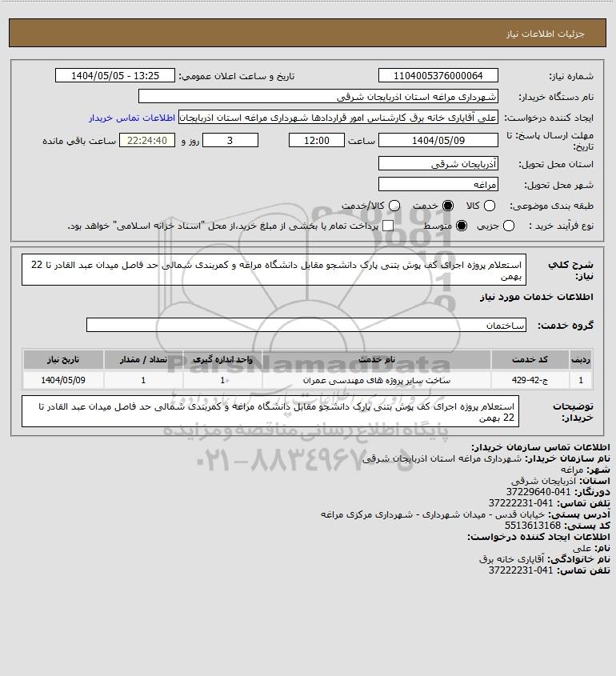The image size is (616, 676).
Task: Click service code cell ج-42-429
Action: pos(530,380)
